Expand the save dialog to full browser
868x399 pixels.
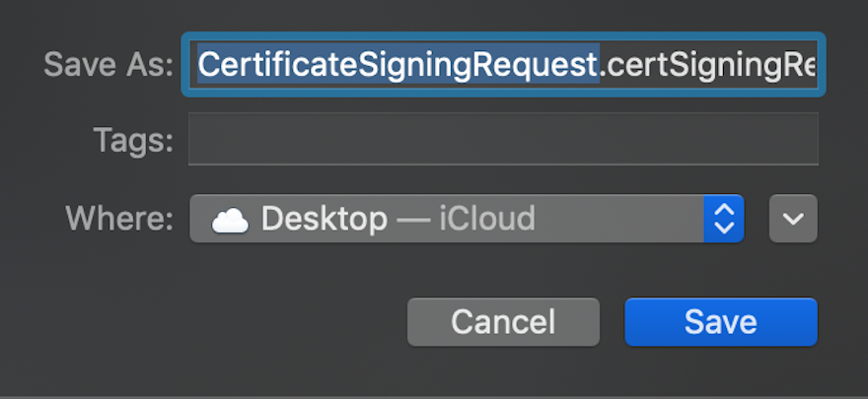(x=793, y=219)
